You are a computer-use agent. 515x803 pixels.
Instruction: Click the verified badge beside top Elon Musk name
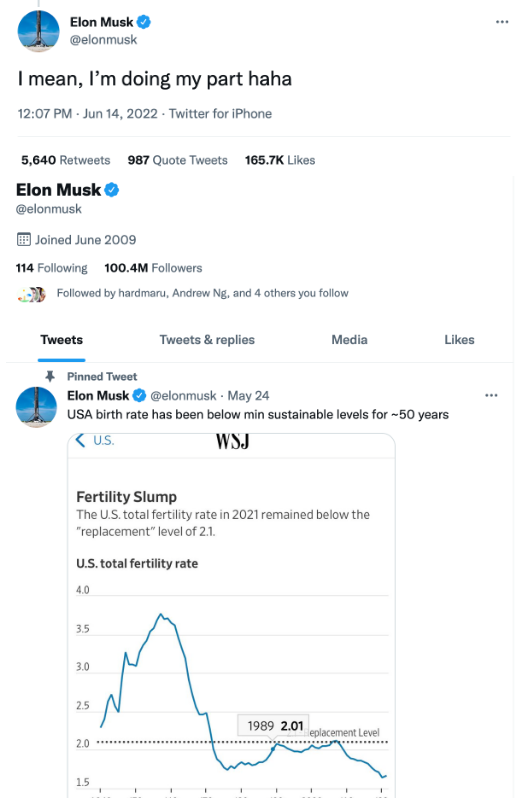point(144,22)
